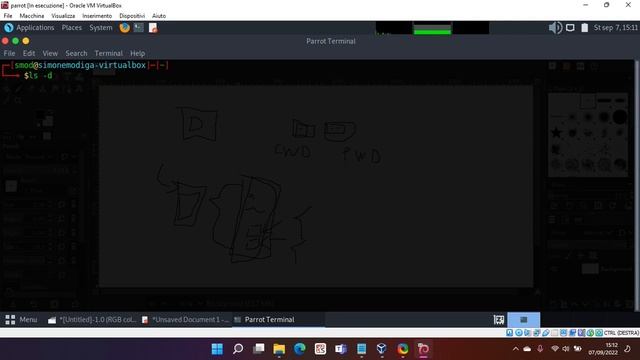Open the terminal Edit menu
640x360 pixels.
pos(29,53)
